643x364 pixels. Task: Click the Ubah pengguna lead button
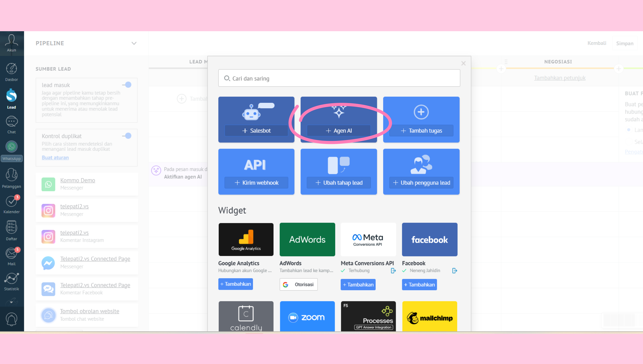click(x=421, y=182)
